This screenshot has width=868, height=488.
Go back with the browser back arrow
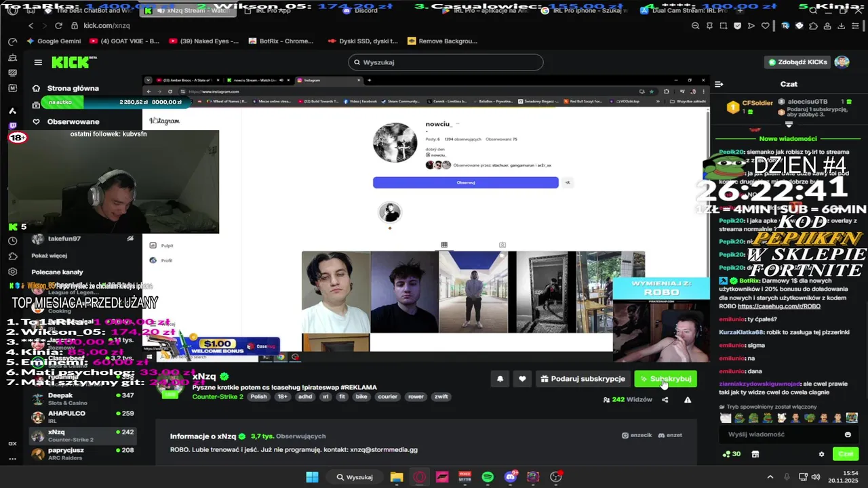point(31,26)
